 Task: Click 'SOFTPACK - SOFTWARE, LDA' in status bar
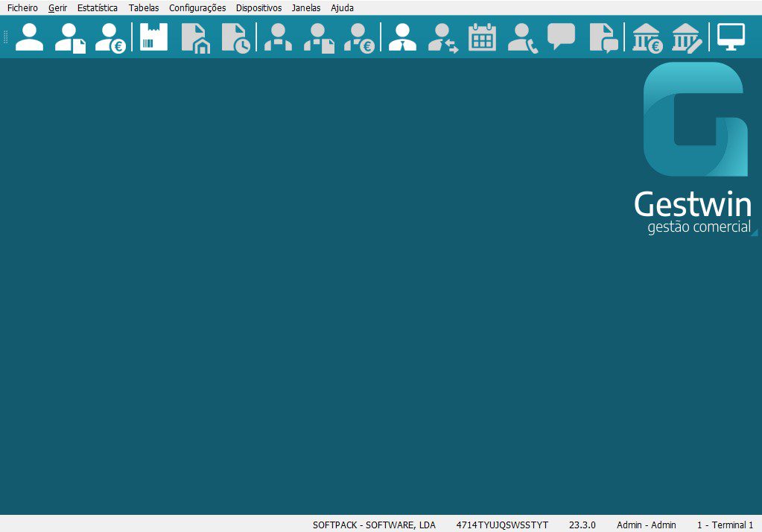(x=374, y=525)
